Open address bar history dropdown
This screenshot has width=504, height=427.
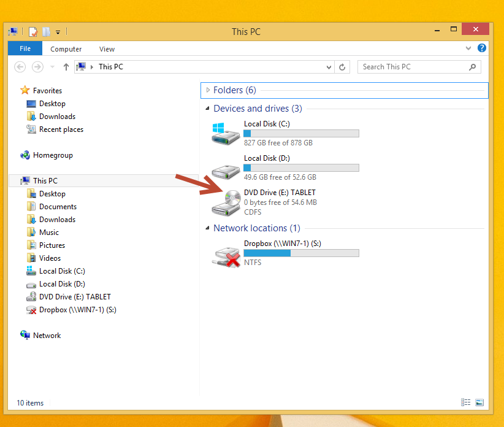(329, 67)
